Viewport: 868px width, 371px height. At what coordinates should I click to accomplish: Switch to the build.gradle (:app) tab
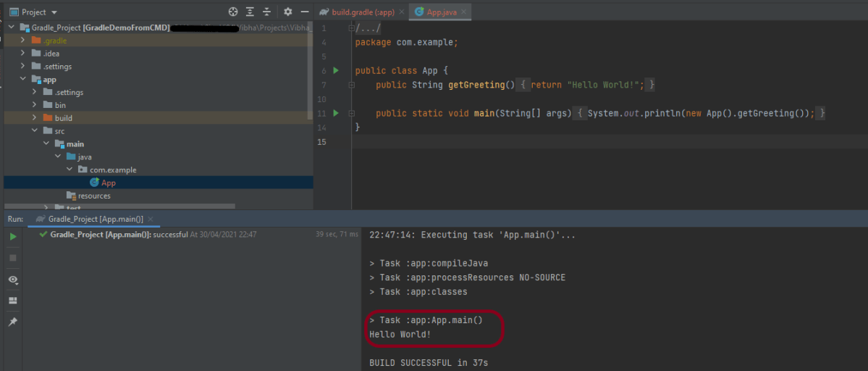coord(362,12)
